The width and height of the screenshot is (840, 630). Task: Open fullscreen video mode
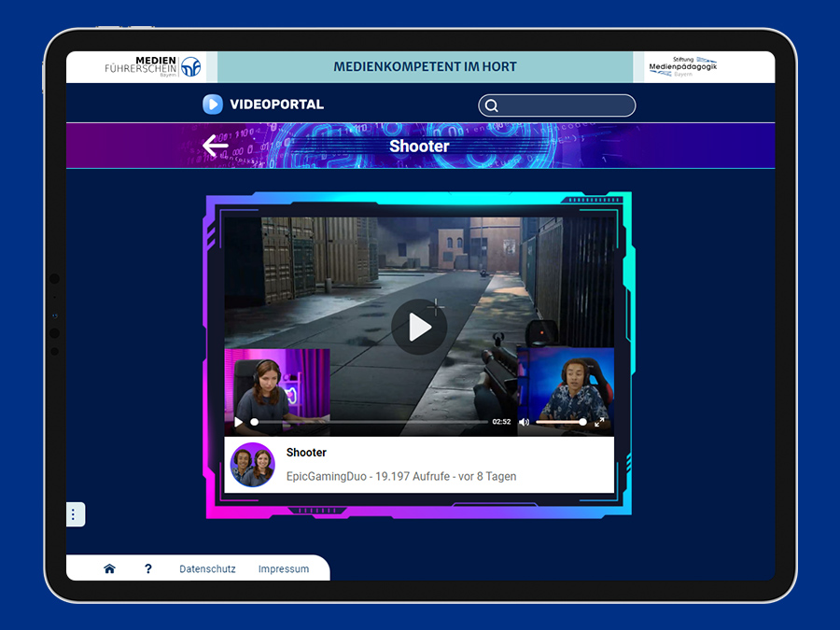click(599, 422)
